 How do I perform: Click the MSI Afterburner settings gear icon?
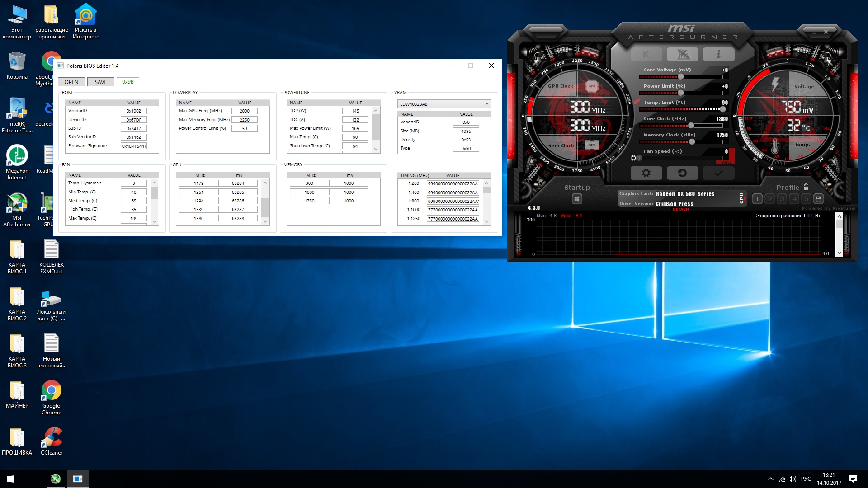pyautogui.click(x=646, y=172)
